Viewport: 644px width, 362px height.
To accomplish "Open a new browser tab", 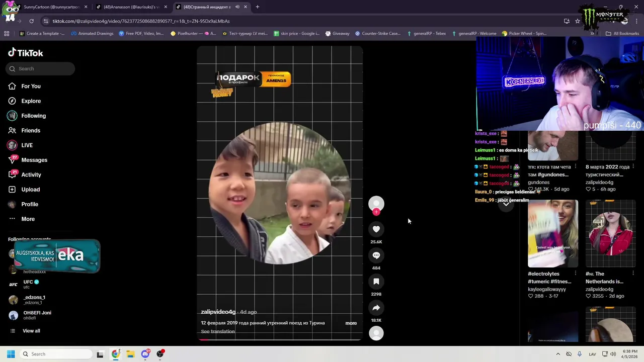I will [258, 7].
